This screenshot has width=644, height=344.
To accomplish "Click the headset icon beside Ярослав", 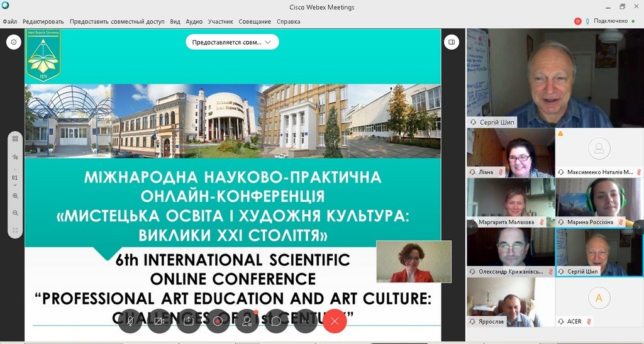I will (x=473, y=321).
